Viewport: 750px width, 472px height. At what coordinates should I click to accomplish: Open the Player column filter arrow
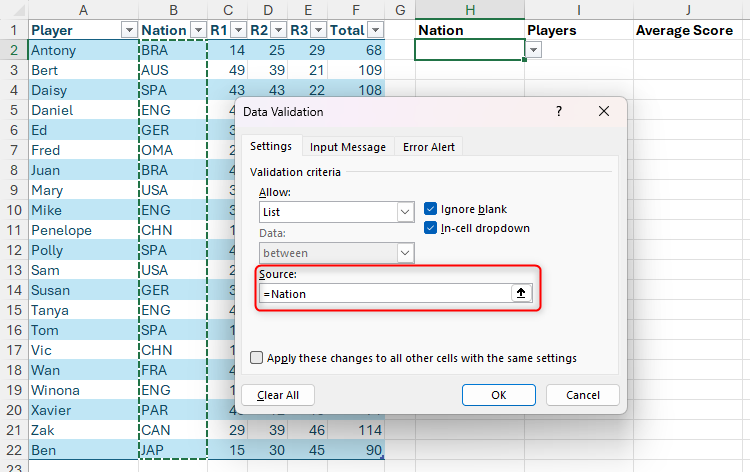(128, 30)
